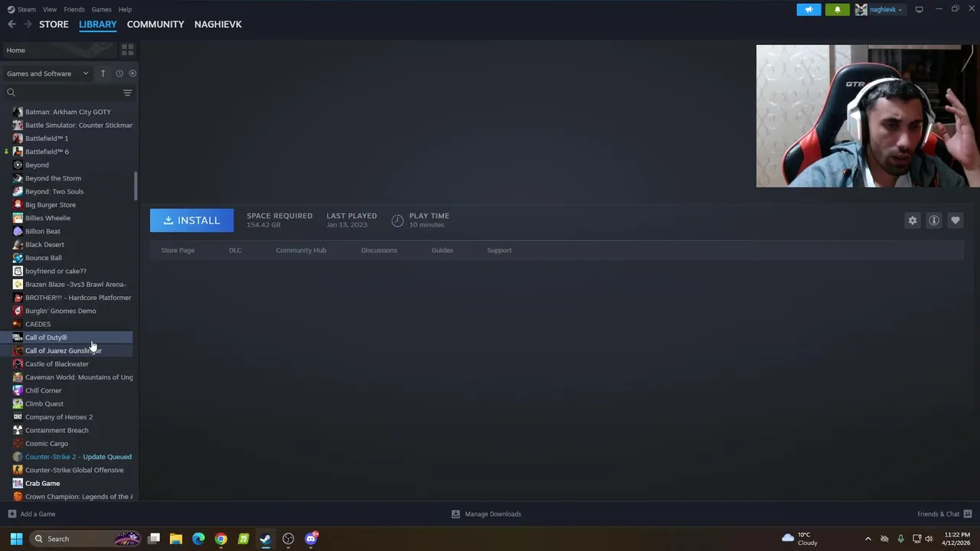Open Friends & Chat
Screen dimensions: 980x551
point(944,514)
